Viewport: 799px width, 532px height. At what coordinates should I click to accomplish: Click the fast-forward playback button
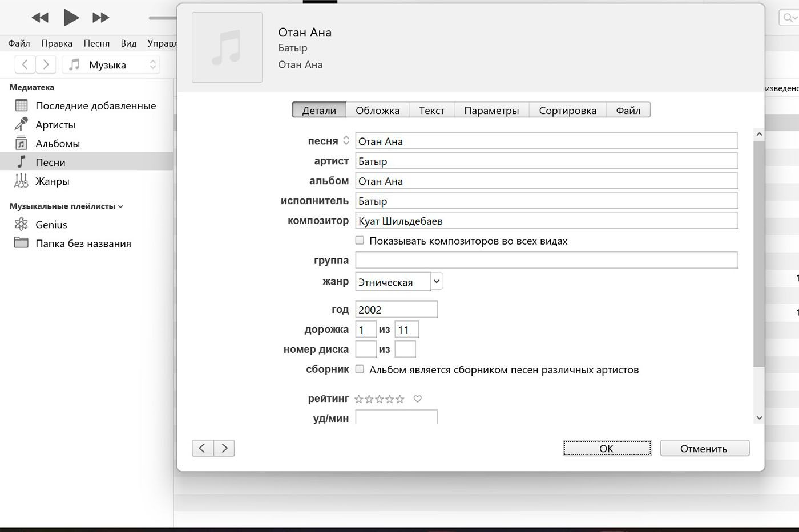[100, 18]
